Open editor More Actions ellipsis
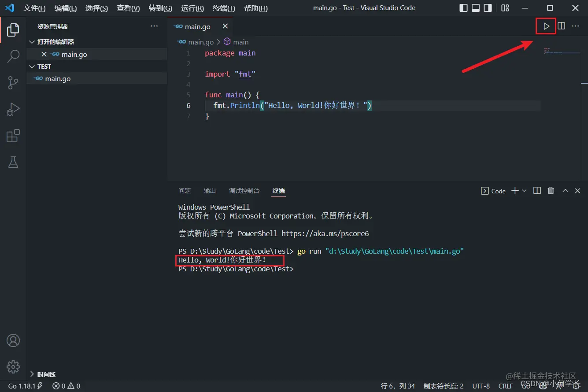This screenshot has height=392, width=588. pyautogui.click(x=575, y=26)
